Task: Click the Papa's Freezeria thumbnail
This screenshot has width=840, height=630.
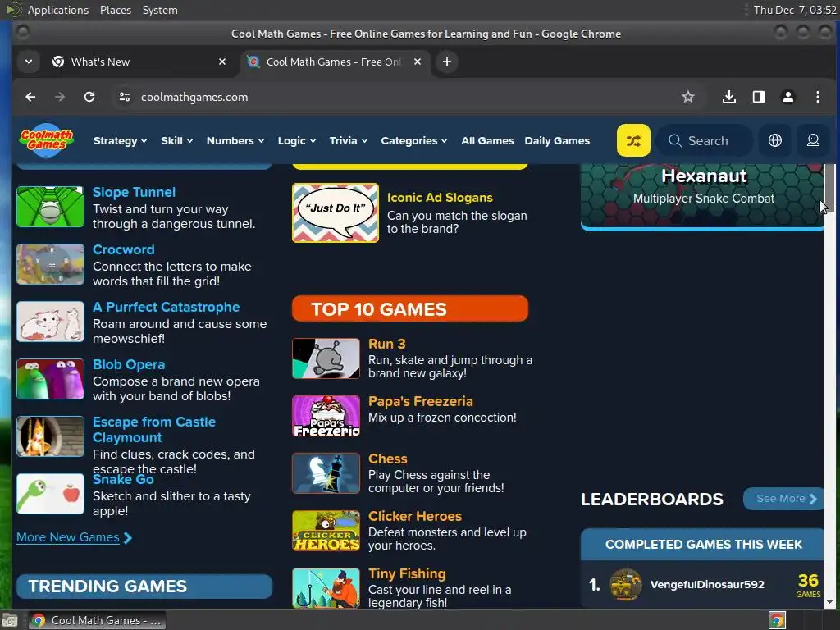Action: [326, 416]
